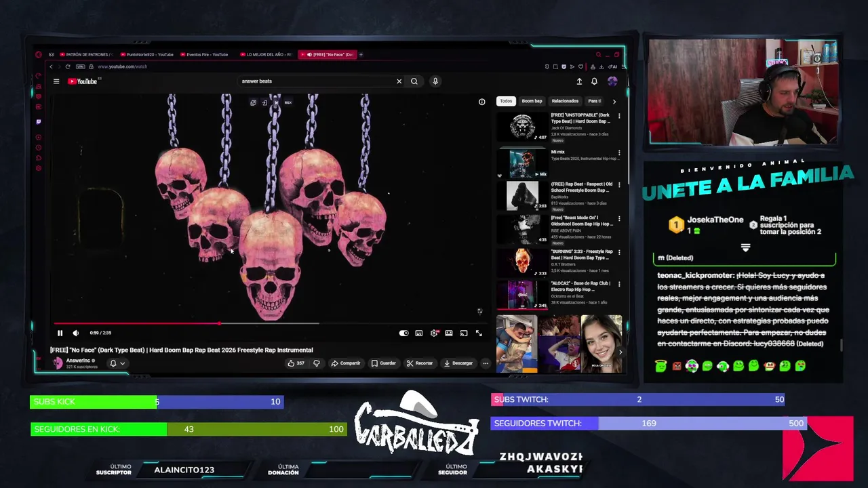Click the Descargar download button
The width and height of the screenshot is (868, 488).
[458, 363]
